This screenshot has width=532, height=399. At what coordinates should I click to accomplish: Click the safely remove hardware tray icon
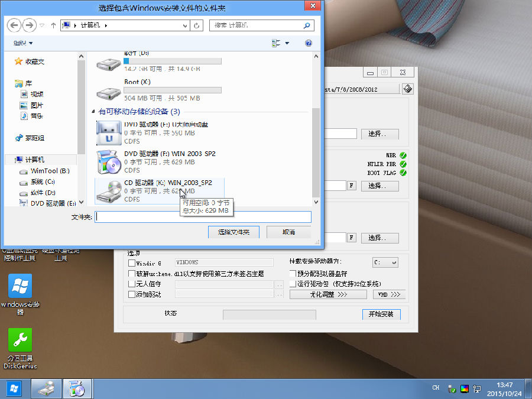click(x=451, y=389)
